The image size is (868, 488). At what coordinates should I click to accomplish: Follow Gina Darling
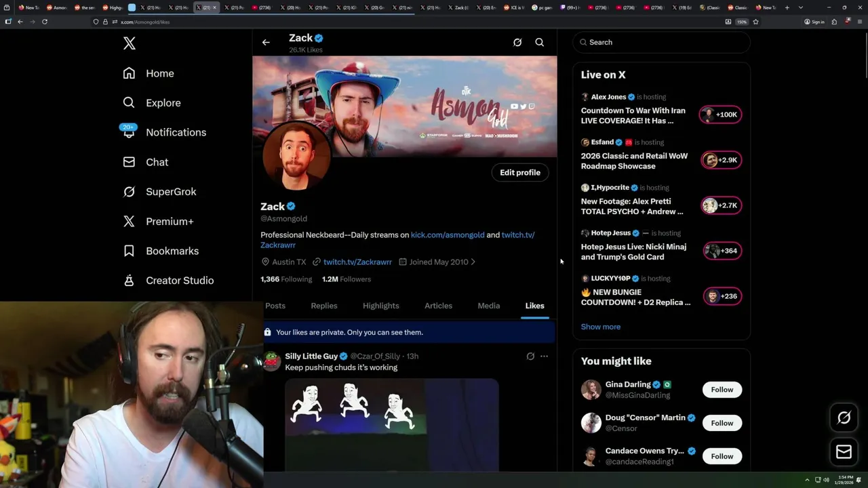pyautogui.click(x=722, y=390)
